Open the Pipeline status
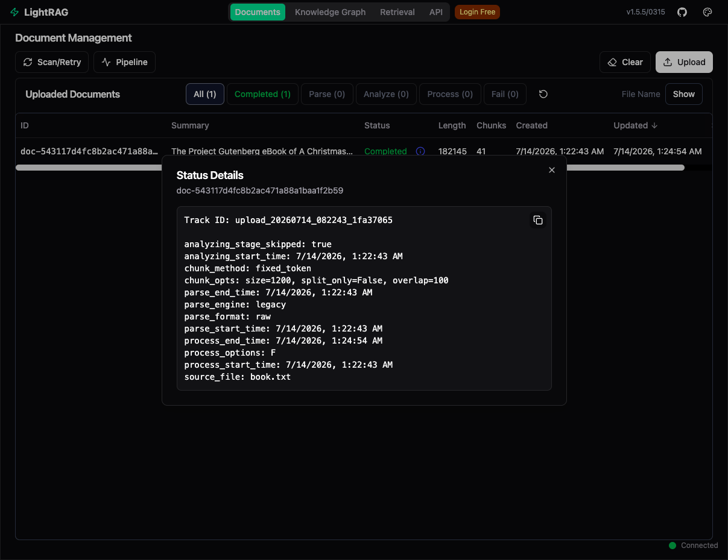The image size is (728, 560). (x=124, y=62)
